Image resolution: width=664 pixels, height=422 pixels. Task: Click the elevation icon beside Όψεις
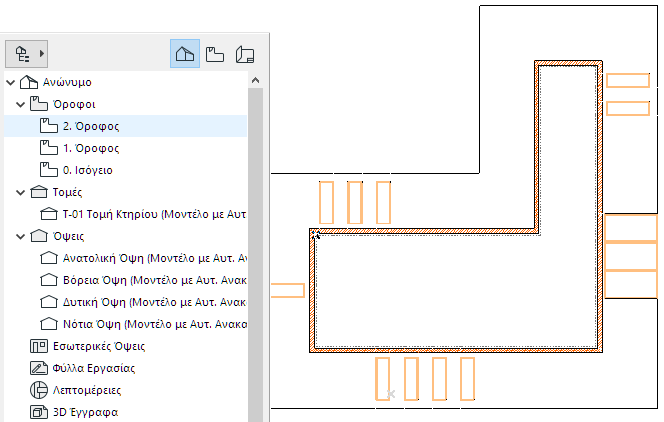[x=39, y=236]
